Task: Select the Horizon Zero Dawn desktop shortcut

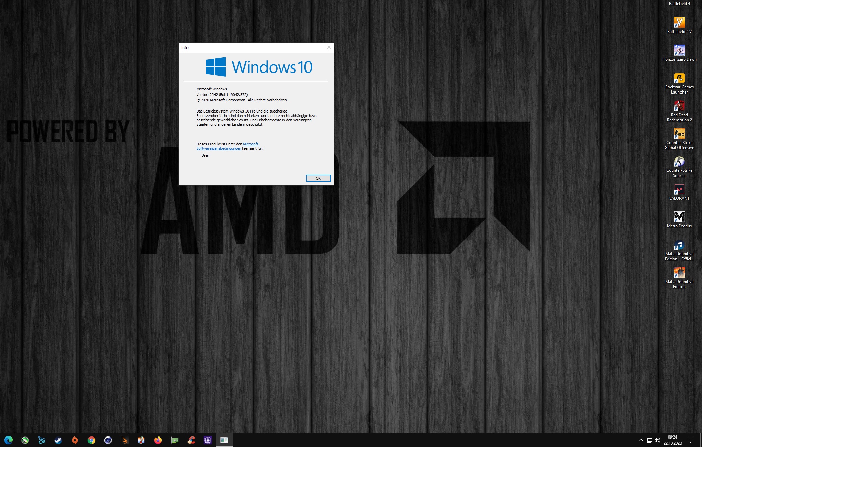Action: pos(679,53)
